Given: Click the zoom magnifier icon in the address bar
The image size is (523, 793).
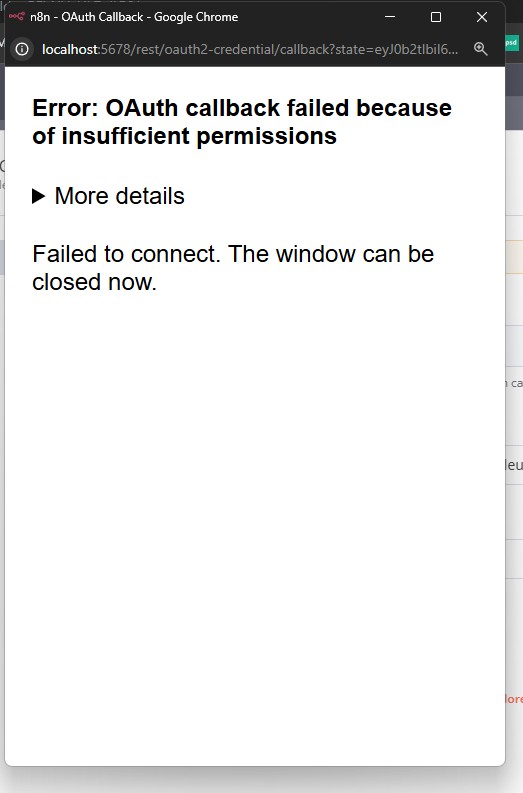Looking at the screenshot, I should pos(481,49).
